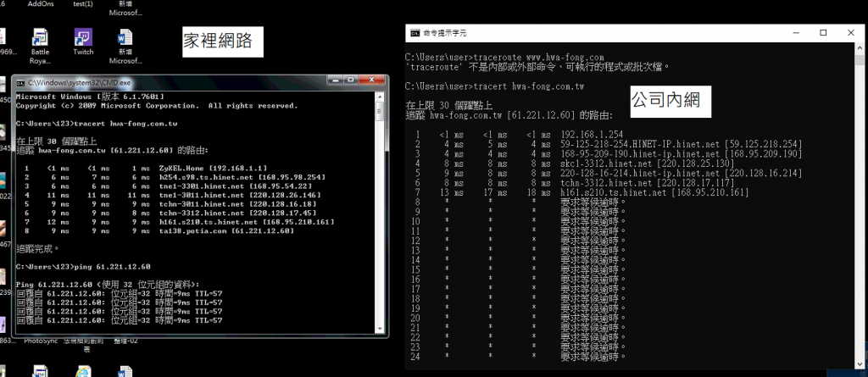Click the tne1-3301.hinet.net hop line
This screenshot has width=868, height=377.
coord(167,186)
